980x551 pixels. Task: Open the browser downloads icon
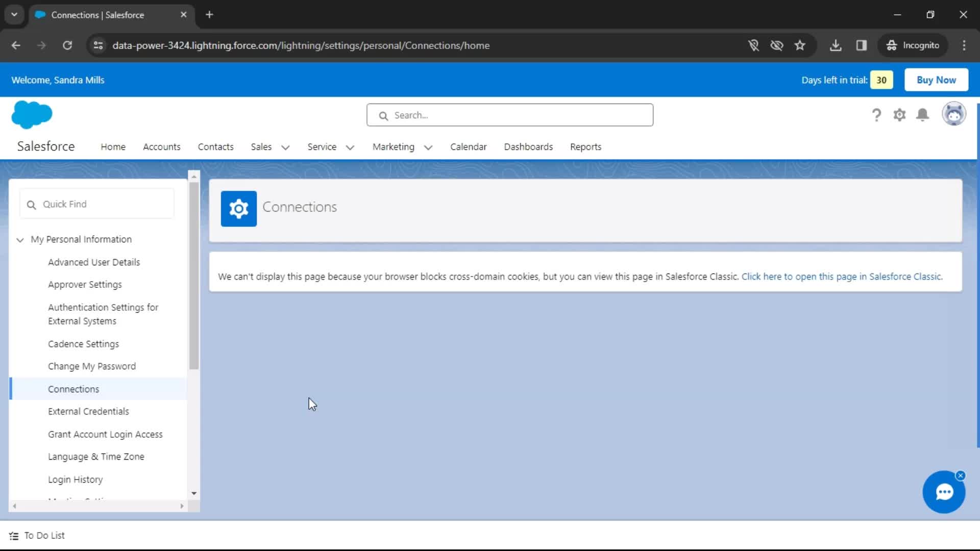(x=836, y=45)
